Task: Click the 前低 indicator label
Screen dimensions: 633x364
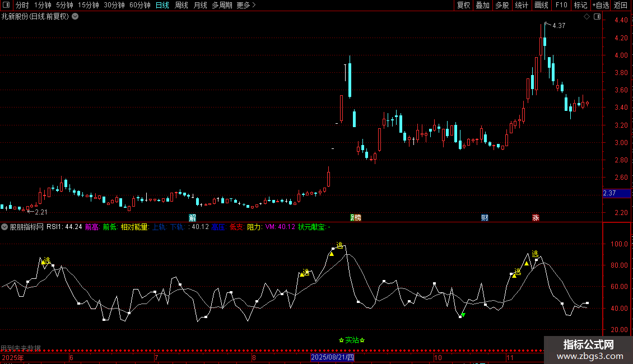Action: click(x=110, y=227)
